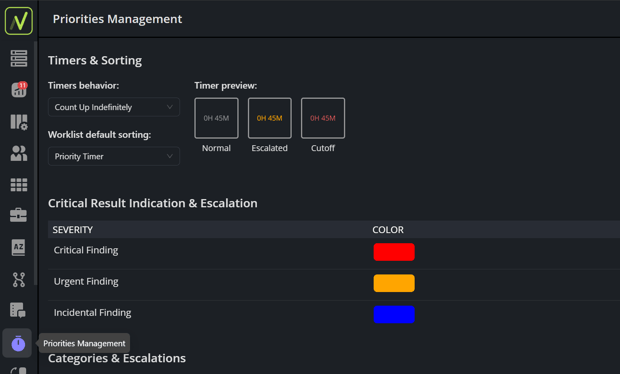Open the briefcase sidebar icon
The image size is (620, 374).
click(x=19, y=215)
